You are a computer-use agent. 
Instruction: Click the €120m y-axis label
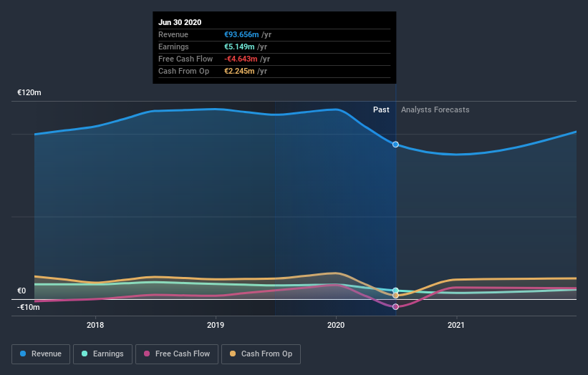(29, 92)
